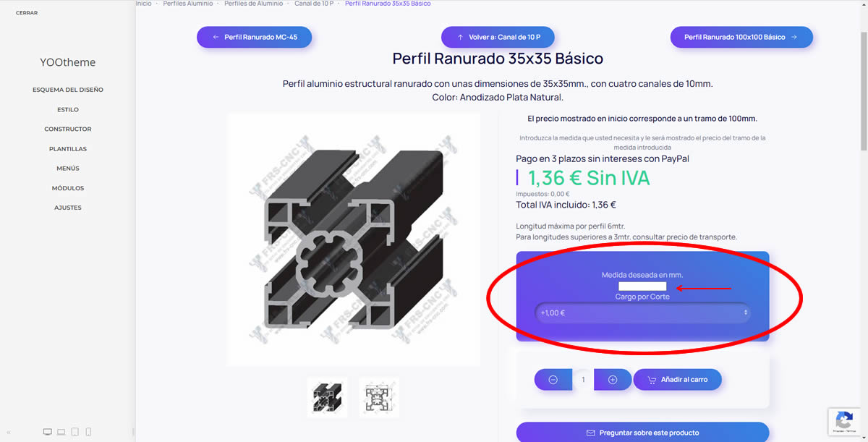Open the Cargo por Corte dropdown

click(643, 313)
